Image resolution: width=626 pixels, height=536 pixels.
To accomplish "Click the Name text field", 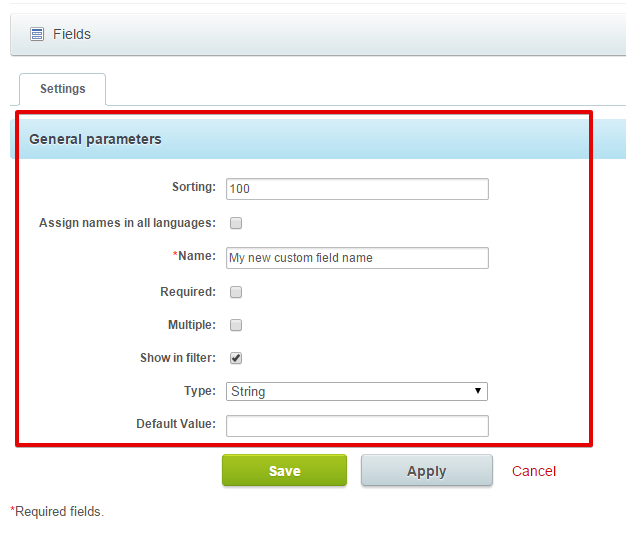I will pyautogui.click(x=357, y=258).
